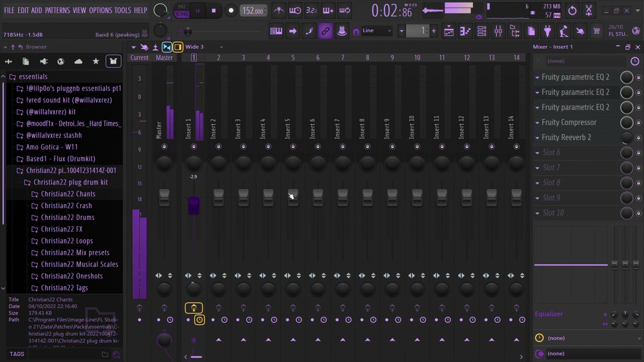Viewport: 644px width, 362px height.
Task: Select the browser packs box icon
Action: [x=113, y=61]
